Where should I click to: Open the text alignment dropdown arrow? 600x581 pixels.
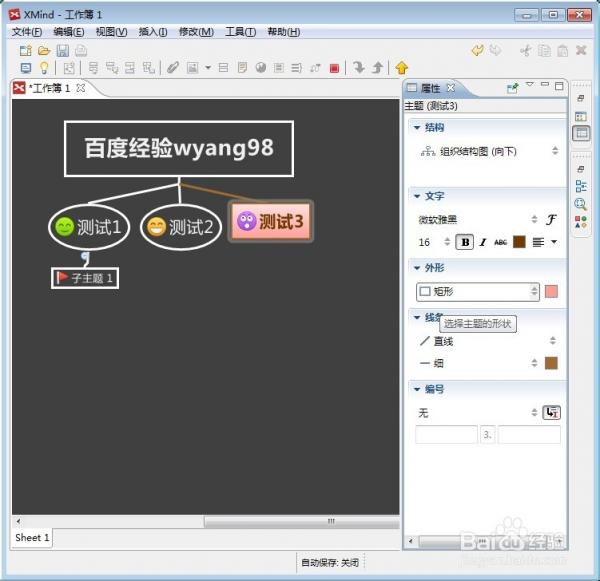pos(554,242)
